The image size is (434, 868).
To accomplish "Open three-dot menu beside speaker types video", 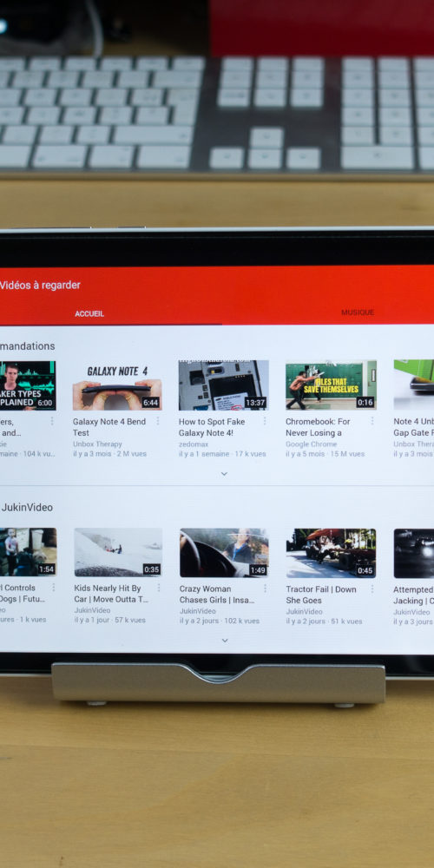I will (x=52, y=421).
